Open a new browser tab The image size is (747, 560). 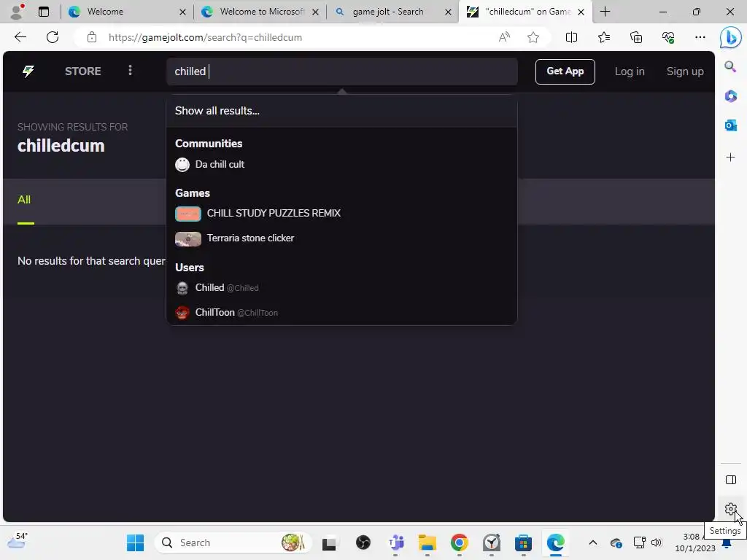pyautogui.click(x=605, y=12)
